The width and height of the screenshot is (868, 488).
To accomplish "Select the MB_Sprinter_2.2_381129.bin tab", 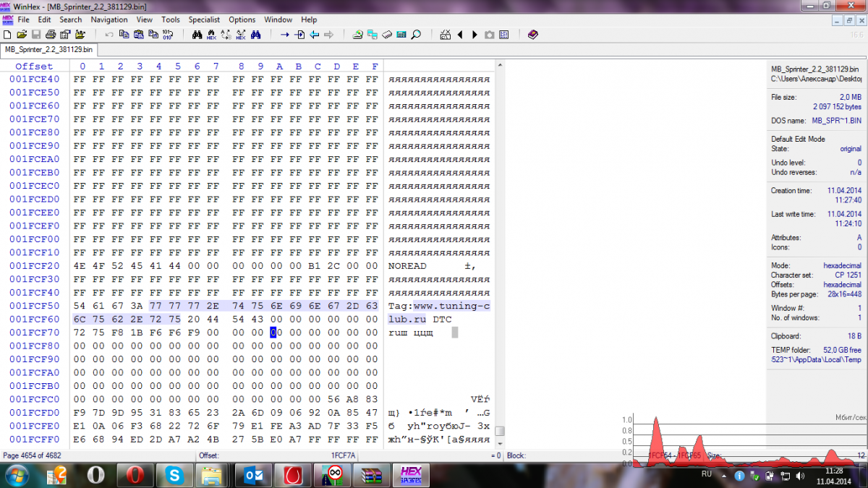I will [x=49, y=50].
